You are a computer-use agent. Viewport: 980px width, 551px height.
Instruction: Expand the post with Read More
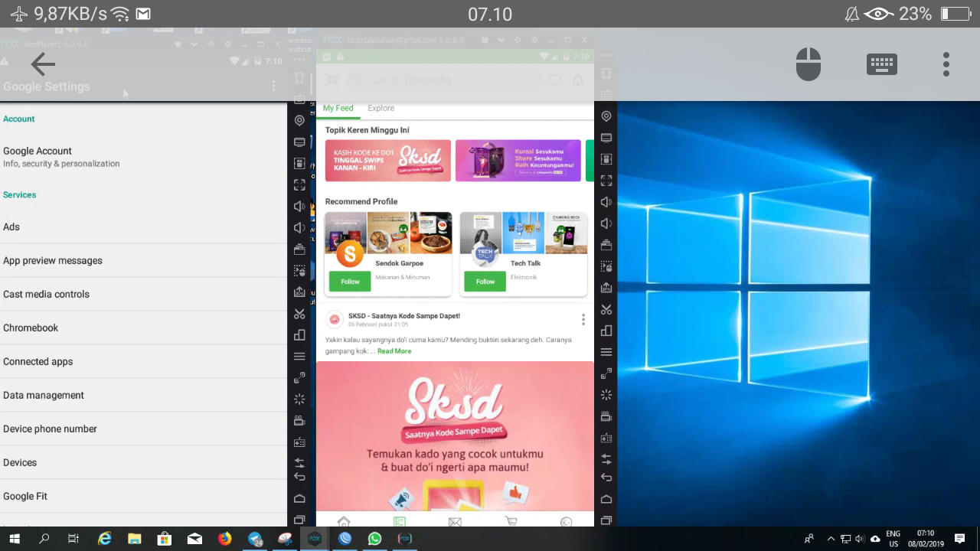pos(394,350)
